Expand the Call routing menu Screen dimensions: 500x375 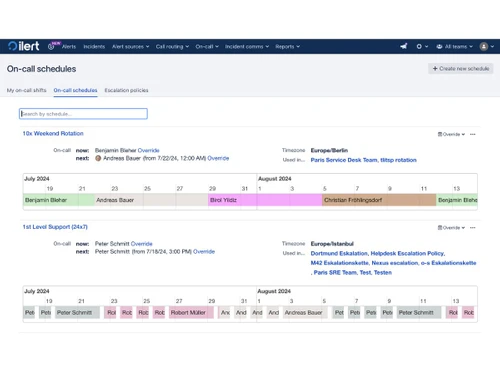coord(172,47)
